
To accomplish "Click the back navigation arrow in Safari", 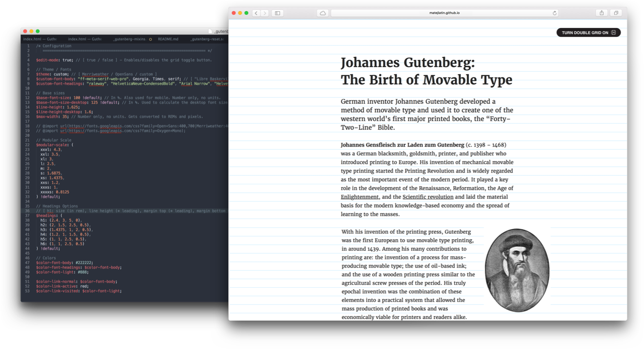I will point(256,13).
